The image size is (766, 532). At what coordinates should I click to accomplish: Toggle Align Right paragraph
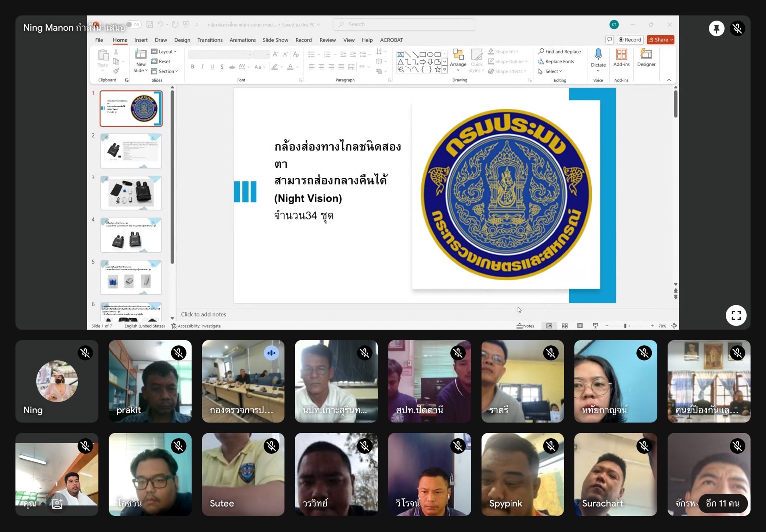(x=331, y=67)
